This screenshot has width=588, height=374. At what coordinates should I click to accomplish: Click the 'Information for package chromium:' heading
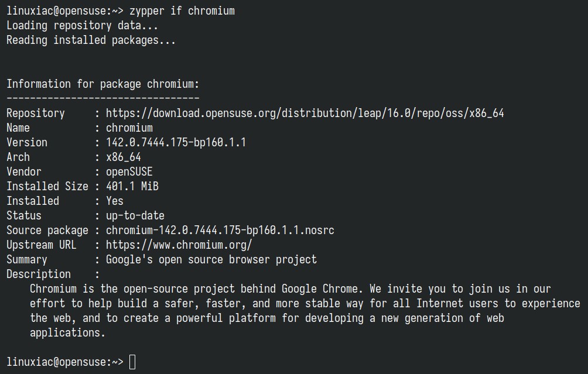(102, 84)
